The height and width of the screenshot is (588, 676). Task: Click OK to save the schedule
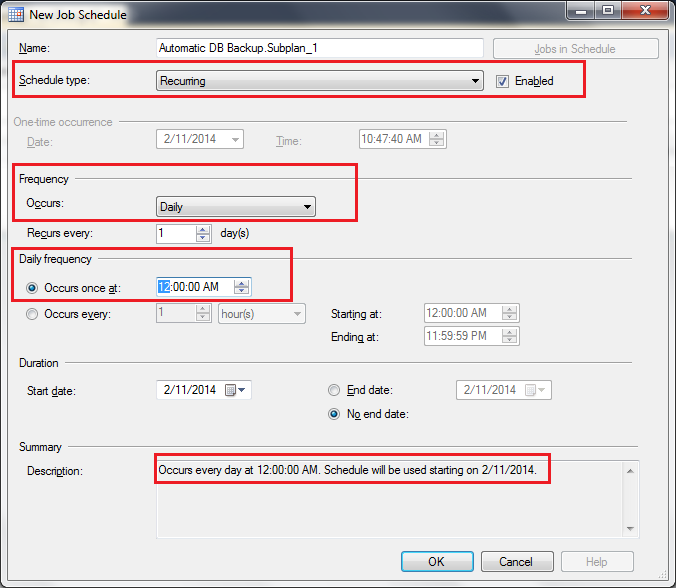pos(436,562)
